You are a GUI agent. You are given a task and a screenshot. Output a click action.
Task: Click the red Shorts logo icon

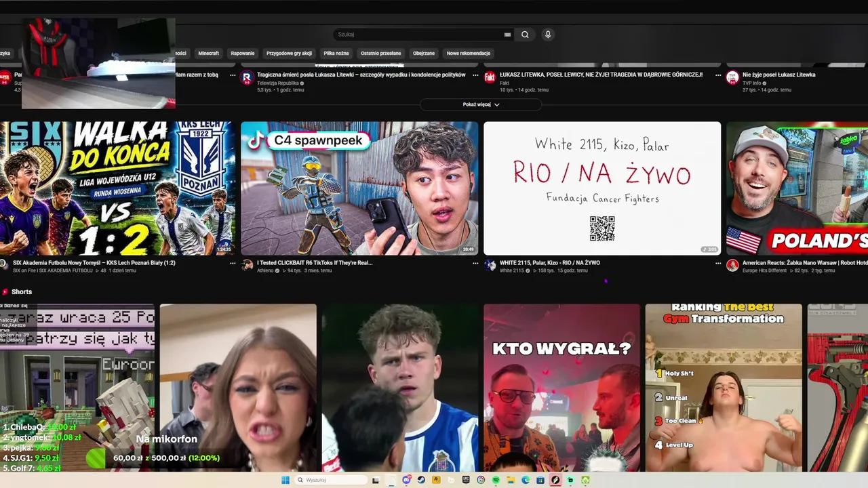[5, 291]
